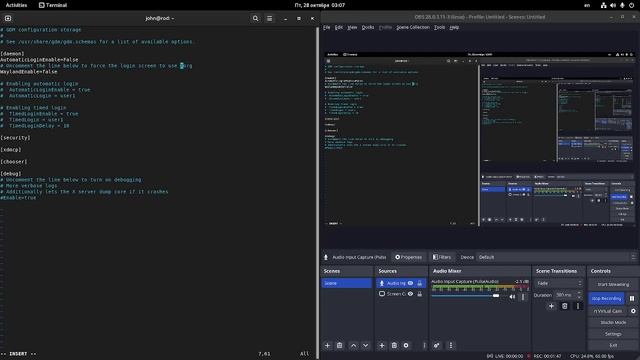Remove selected source with trash icon

click(394, 345)
